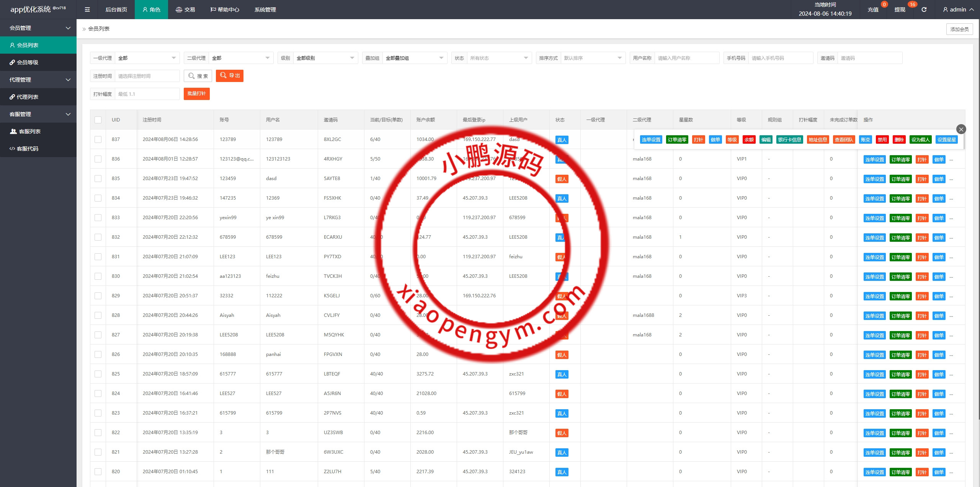Open the 系统管理 top menu

click(265, 10)
